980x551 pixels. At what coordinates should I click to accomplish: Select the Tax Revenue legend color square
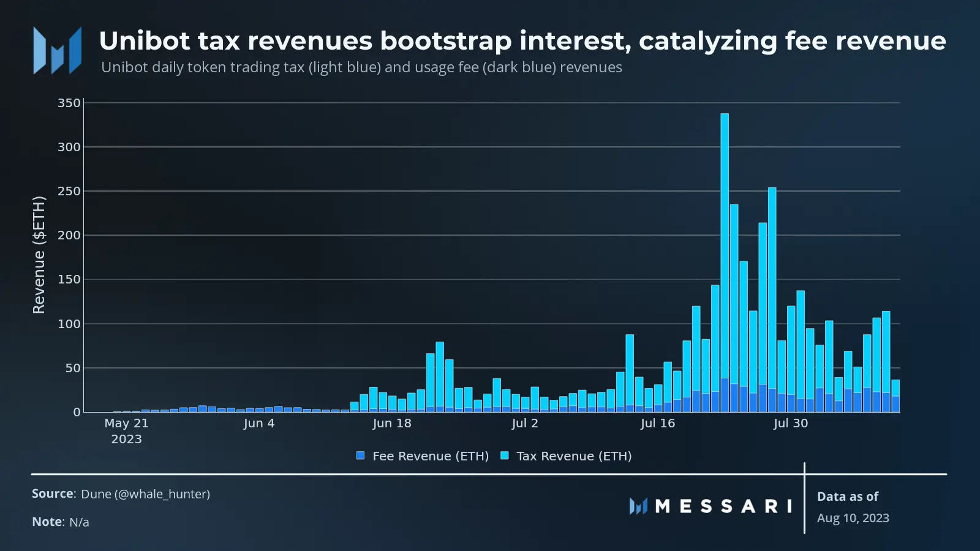click(505, 455)
